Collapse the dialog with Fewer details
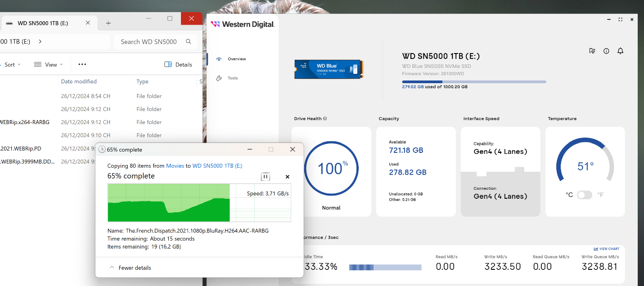The image size is (644, 286). (x=131, y=268)
